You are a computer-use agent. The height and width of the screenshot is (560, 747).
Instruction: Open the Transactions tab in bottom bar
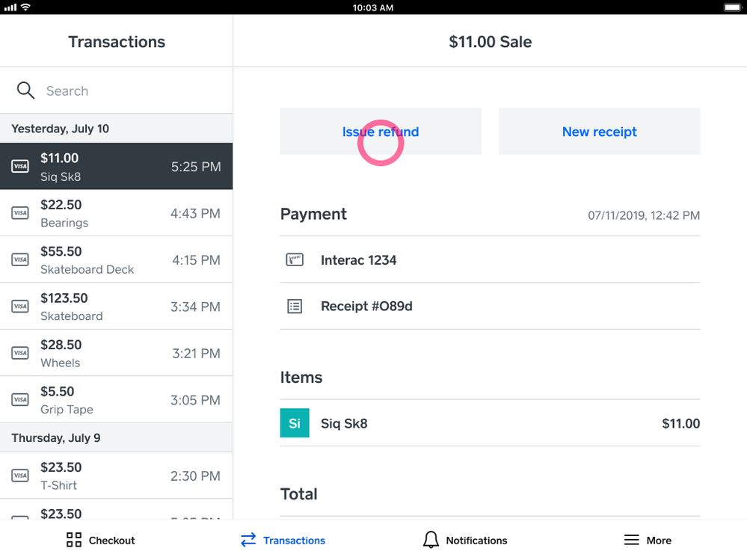pos(283,540)
